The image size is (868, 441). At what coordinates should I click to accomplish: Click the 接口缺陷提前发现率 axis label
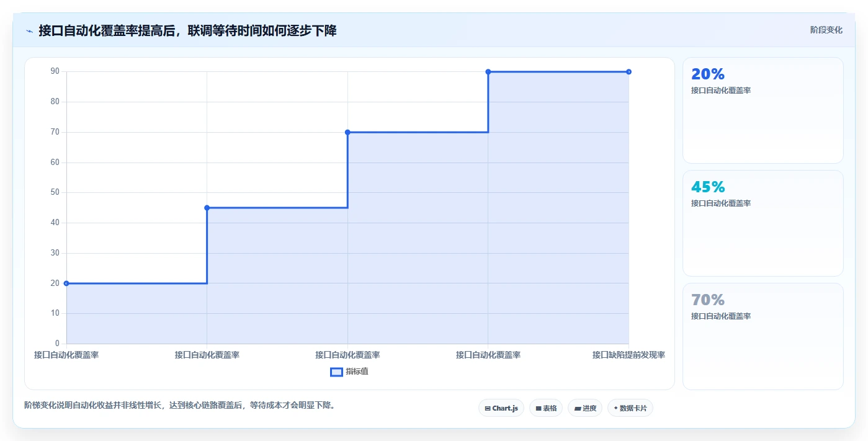click(x=629, y=355)
